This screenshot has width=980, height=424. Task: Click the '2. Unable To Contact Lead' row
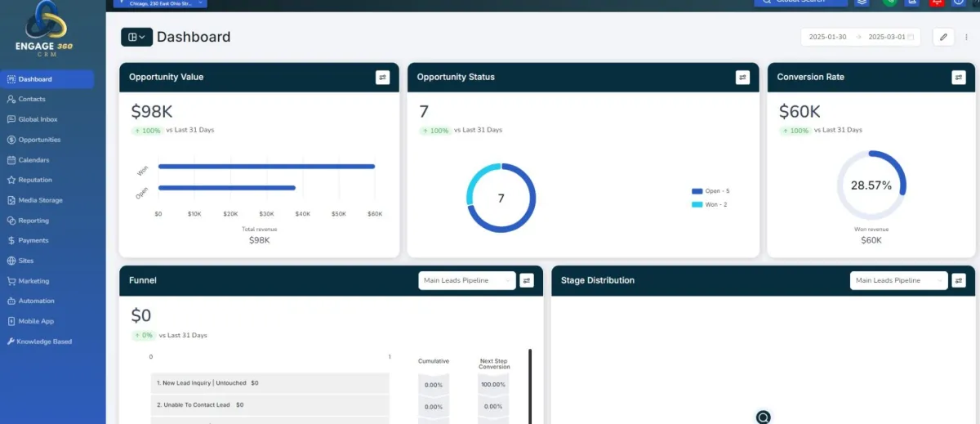click(269, 404)
